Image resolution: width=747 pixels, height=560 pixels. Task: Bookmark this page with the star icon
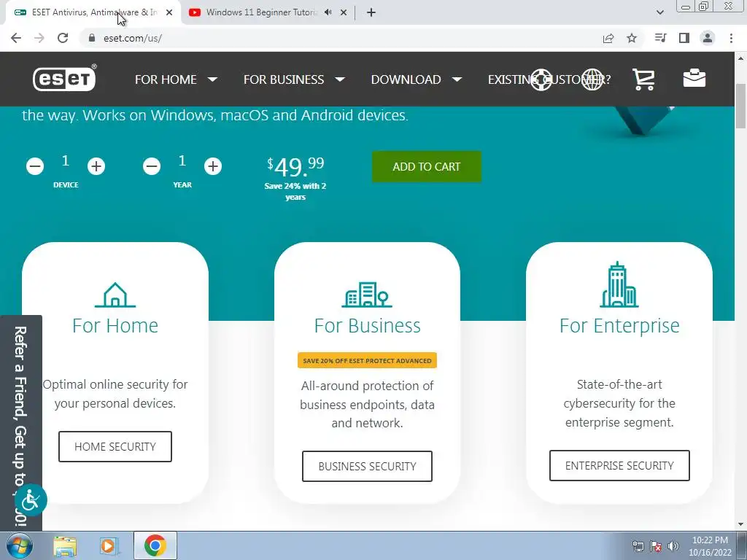(x=632, y=38)
